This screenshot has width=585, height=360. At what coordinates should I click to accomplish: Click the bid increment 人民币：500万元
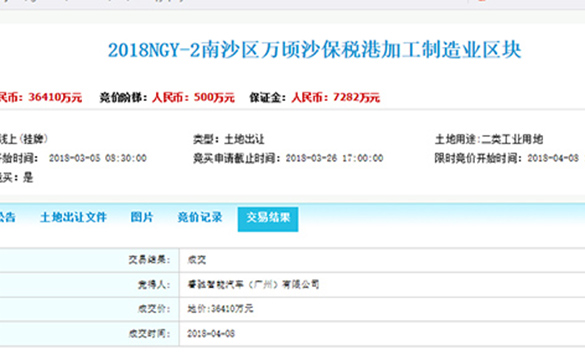[x=193, y=97]
